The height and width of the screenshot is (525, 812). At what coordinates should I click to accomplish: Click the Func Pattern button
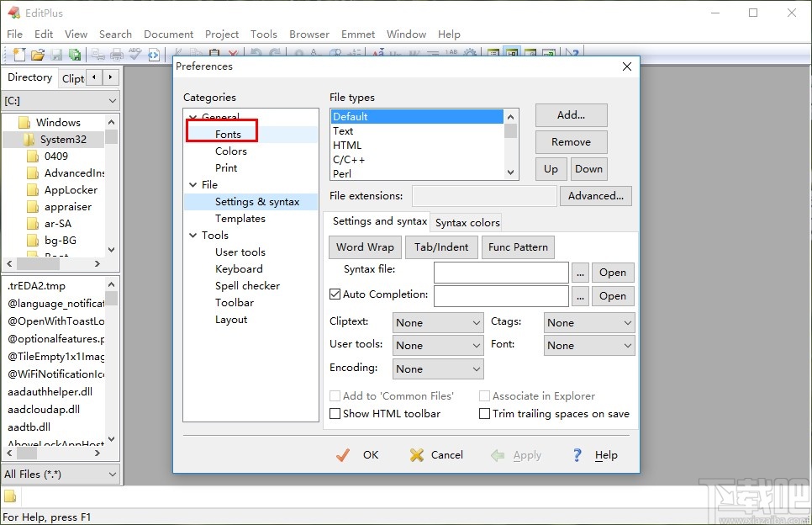(x=518, y=247)
